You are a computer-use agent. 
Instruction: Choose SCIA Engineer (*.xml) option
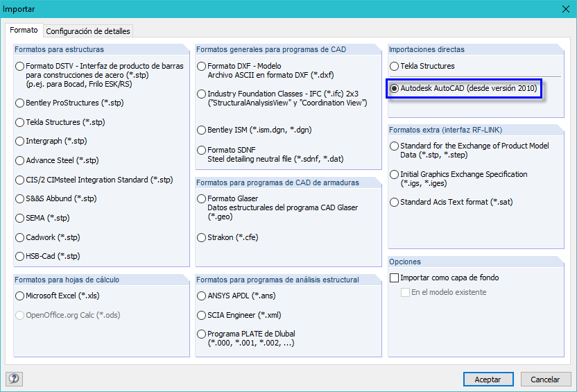tap(201, 316)
